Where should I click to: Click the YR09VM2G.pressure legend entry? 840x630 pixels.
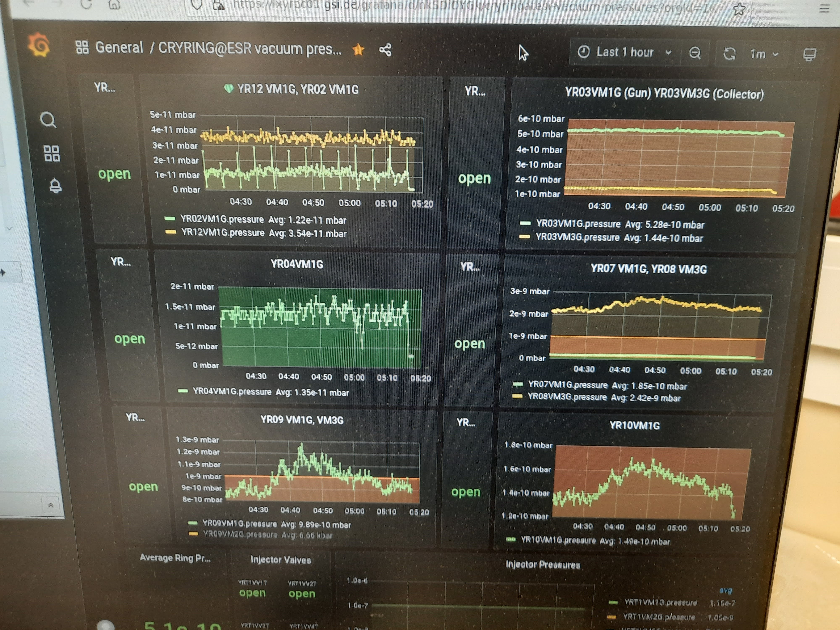(x=240, y=534)
